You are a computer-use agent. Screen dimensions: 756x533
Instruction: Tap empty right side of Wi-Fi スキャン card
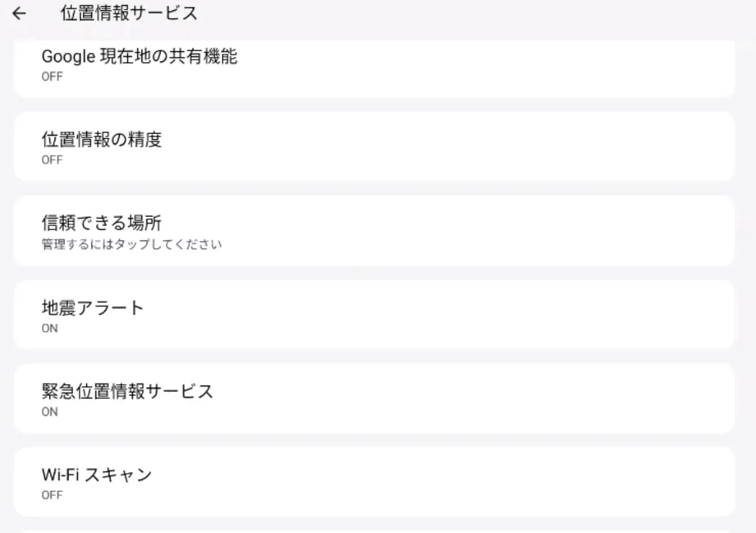[x=575, y=482]
